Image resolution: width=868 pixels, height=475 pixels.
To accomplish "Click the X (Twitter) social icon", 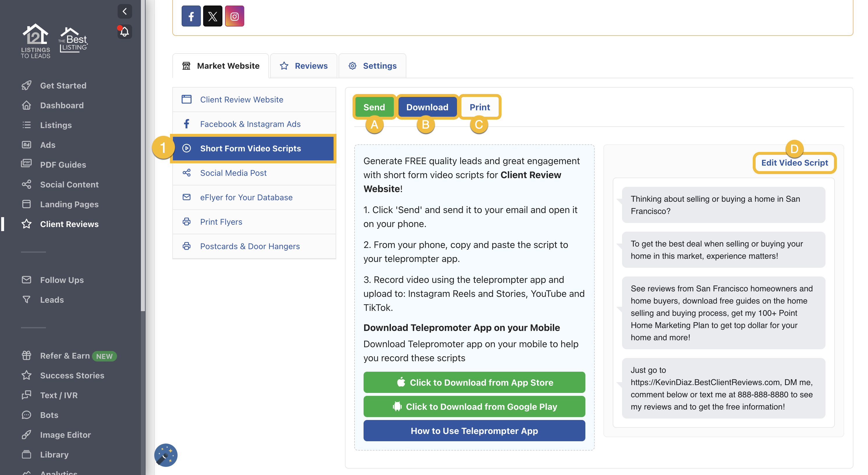I will tap(213, 16).
